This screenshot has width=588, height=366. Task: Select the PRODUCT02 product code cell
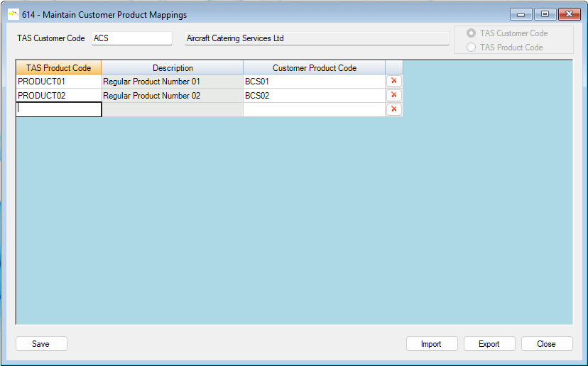pyautogui.click(x=58, y=96)
